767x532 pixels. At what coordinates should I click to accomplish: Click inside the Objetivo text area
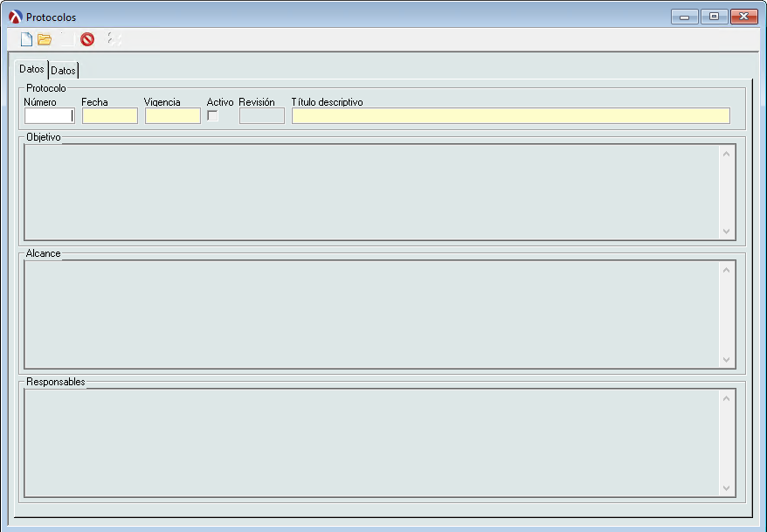[x=371, y=191]
